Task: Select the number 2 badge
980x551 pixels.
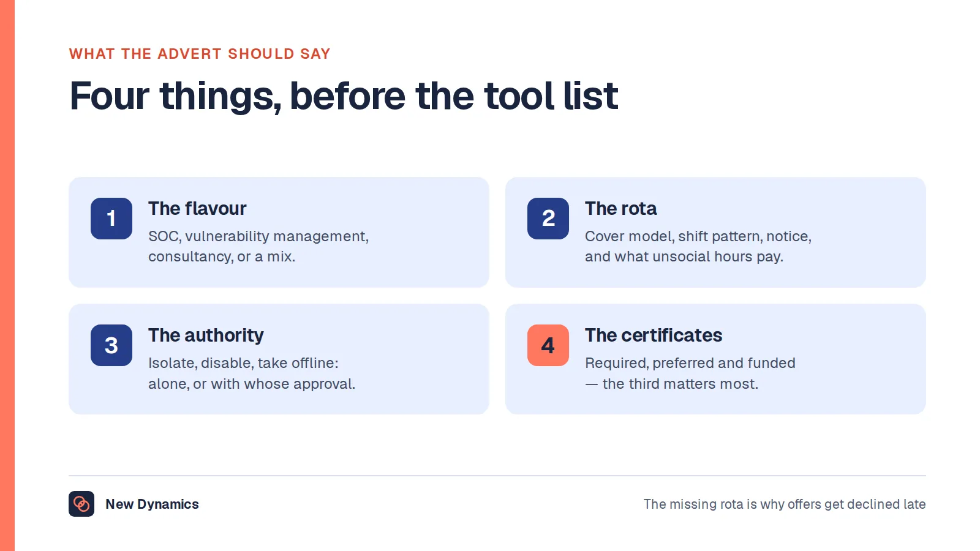Action: [548, 219]
